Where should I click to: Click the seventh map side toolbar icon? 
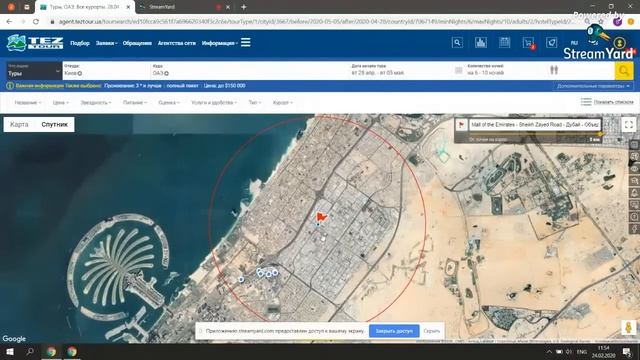[x=634, y=216]
